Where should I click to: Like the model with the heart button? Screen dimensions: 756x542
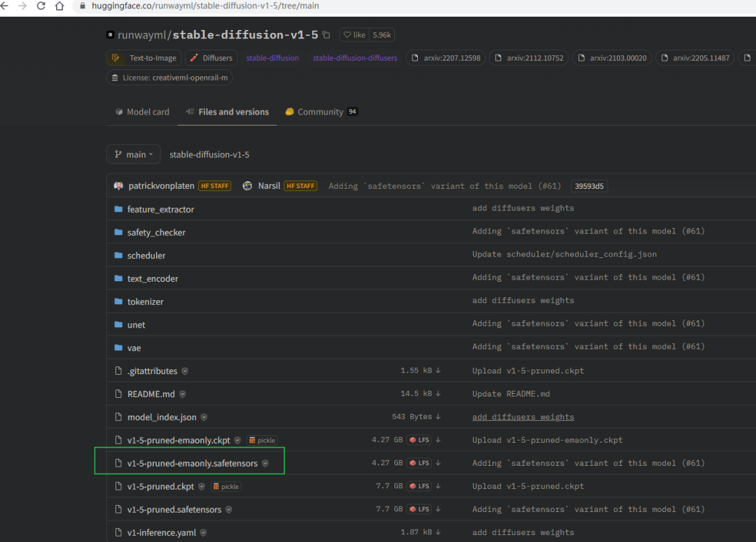pos(354,35)
